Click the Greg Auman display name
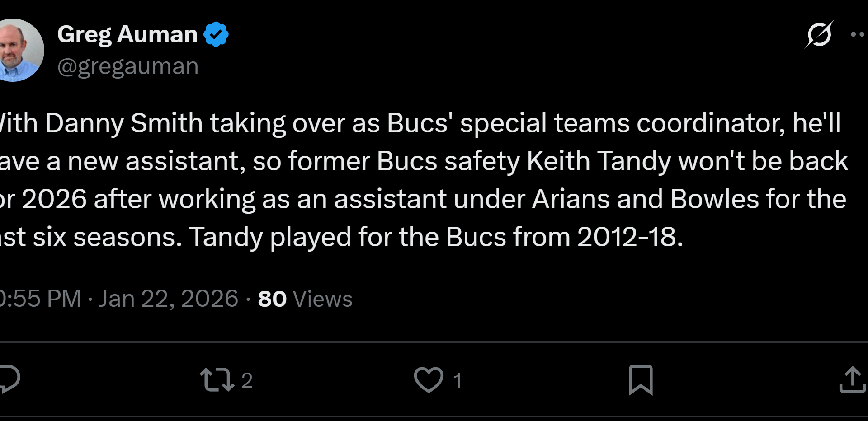Screen dimensions: 868x421 128,33
